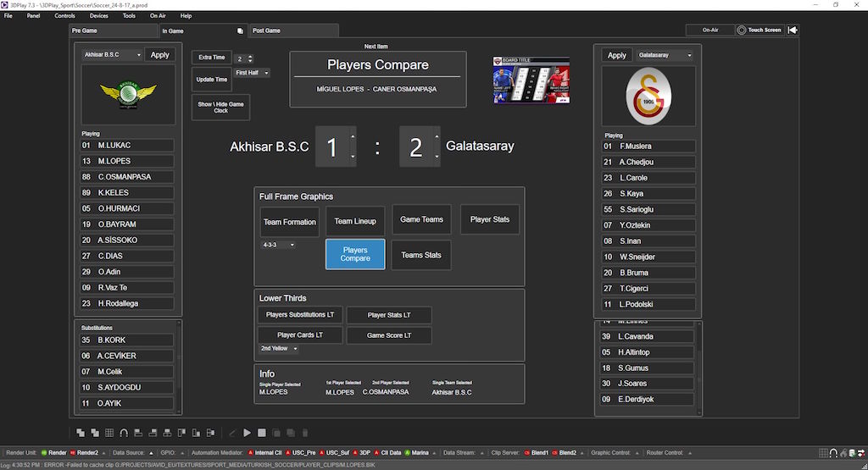The image size is (868, 470).
Task: Click the USC_Pre mediator indicator
Action: 301,452
